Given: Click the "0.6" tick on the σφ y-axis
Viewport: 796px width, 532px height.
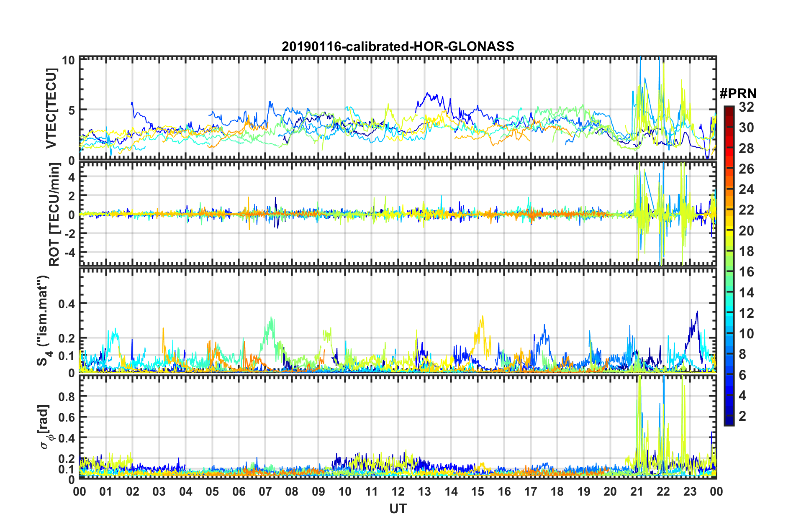Looking at the screenshot, I should click(x=66, y=417).
